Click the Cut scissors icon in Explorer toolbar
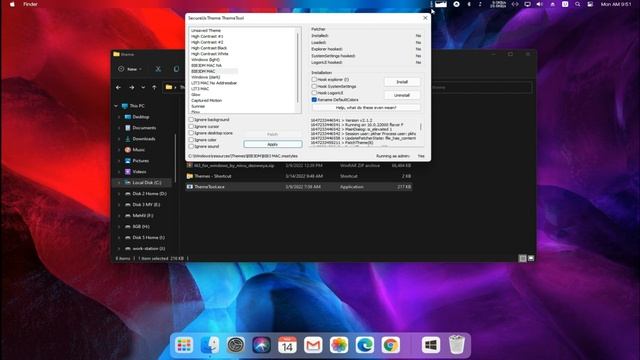This screenshot has width=640, height=360. 158,69
